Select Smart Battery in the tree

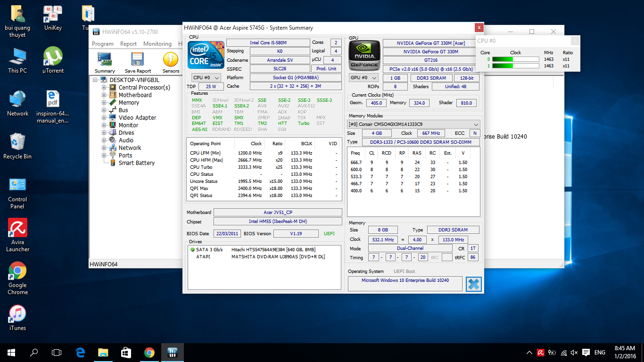[136, 163]
